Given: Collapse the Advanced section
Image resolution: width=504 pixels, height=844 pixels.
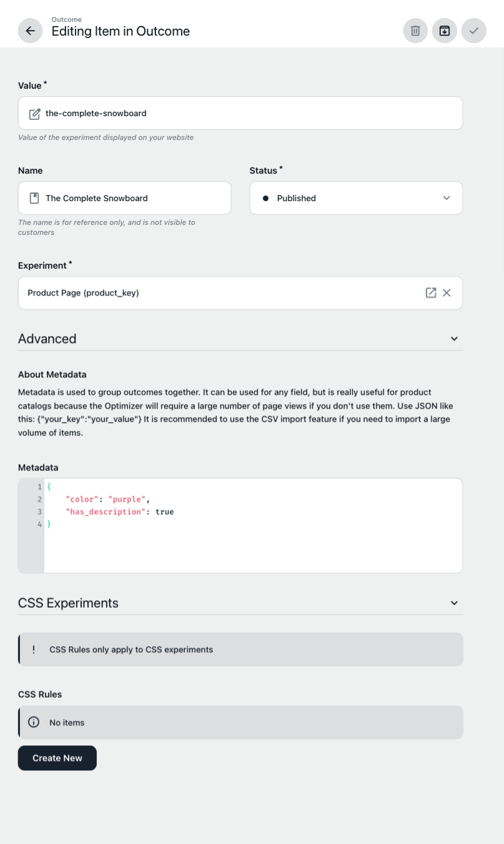Looking at the screenshot, I should 454,339.
